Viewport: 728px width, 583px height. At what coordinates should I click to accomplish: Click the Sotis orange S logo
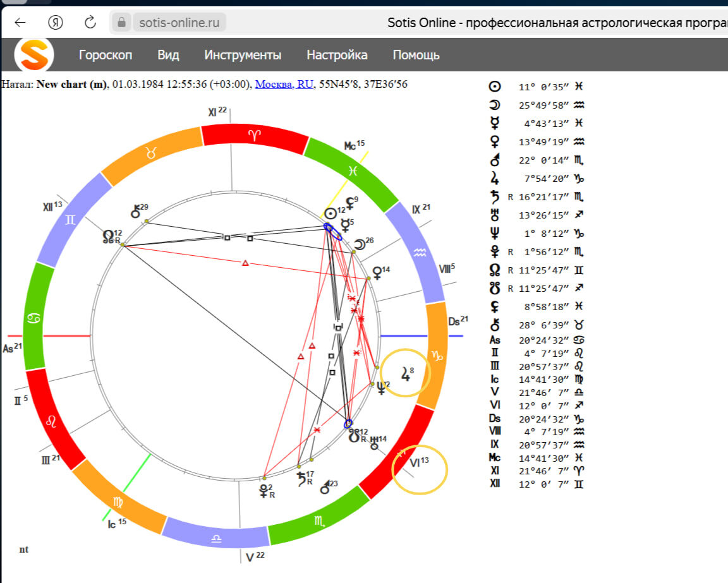34,55
